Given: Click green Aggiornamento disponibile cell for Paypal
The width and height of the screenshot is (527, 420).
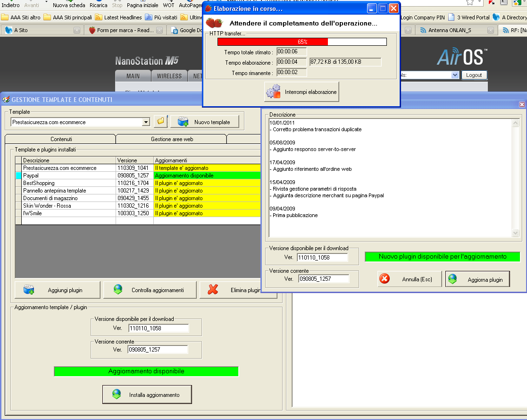Looking at the screenshot, I should click(207, 176).
